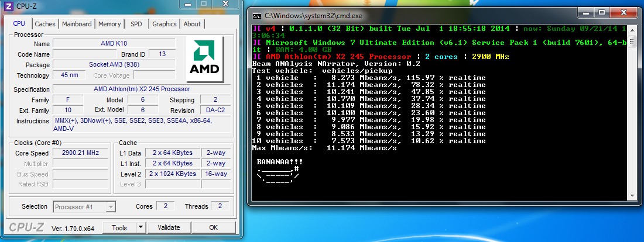Click the Level 2 cache value 2 x 1024 KBytes
This screenshot has width=644, height=242.
173,174
